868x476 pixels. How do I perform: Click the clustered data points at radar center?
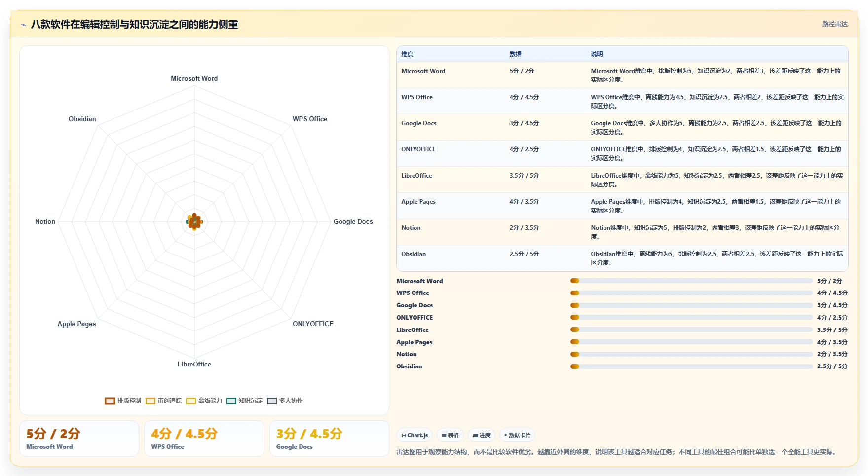[194, 222]
